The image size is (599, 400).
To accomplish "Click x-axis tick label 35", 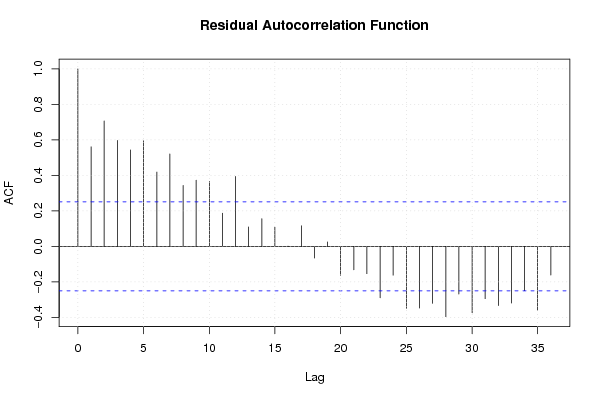I will [x=537, y=348].
